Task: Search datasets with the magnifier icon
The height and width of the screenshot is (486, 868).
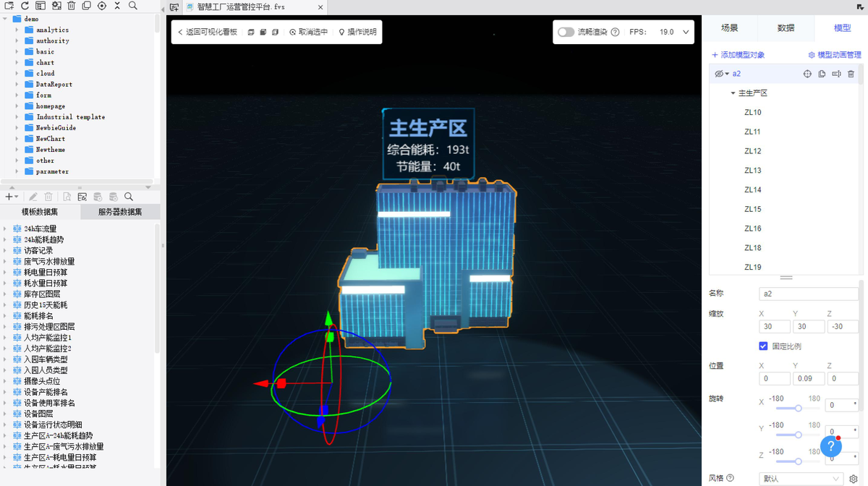Action: 129,197
